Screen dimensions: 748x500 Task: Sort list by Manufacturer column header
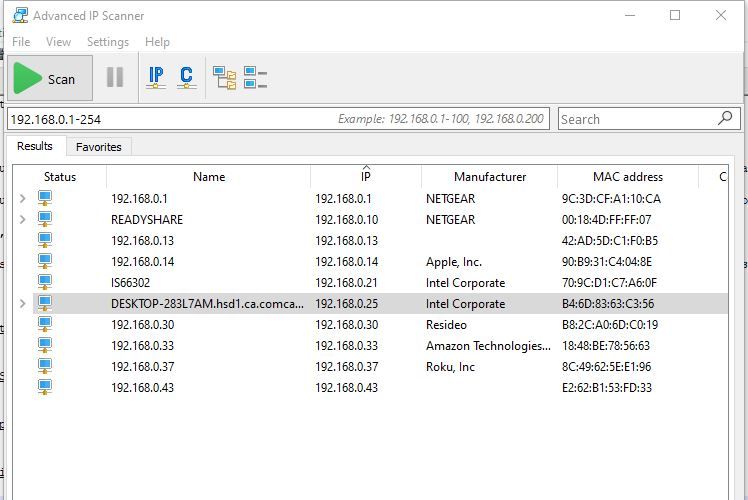click(489, 177)
